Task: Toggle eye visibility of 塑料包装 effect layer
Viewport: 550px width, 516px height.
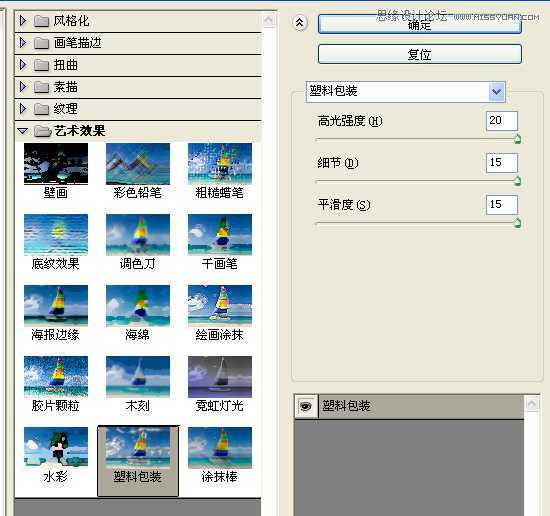Action: click(306, 406)
